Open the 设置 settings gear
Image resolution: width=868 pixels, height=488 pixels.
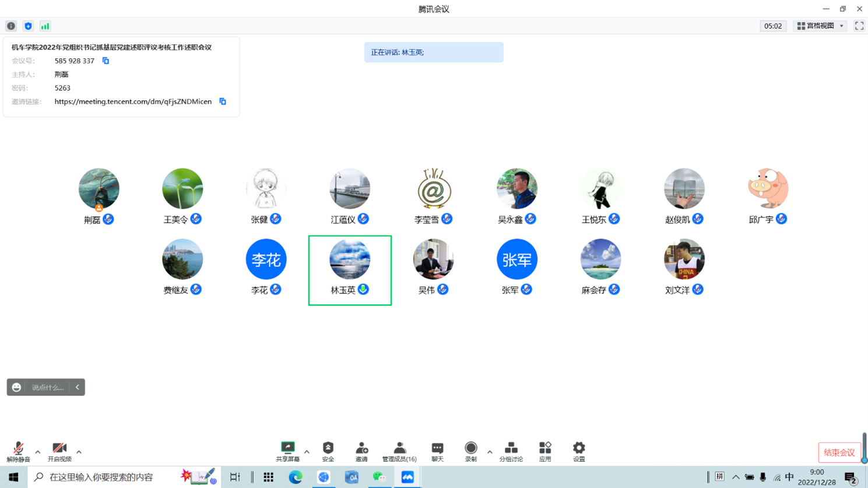click(578, 451)
